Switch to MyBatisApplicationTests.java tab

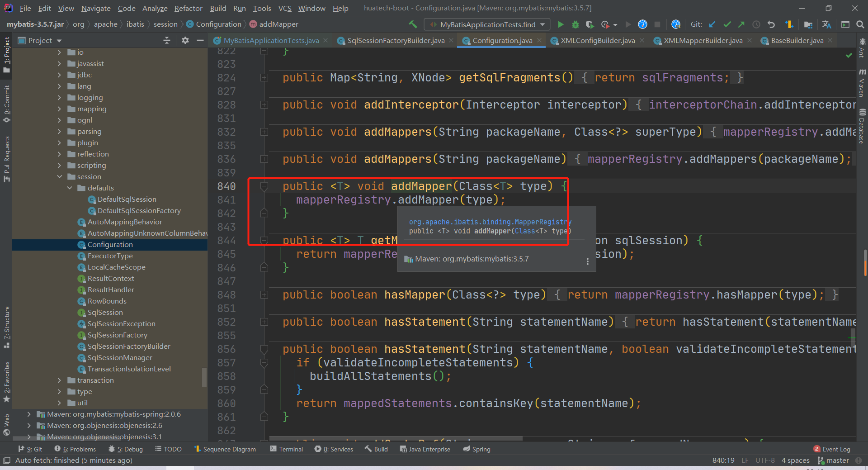(x=271, y=40)
